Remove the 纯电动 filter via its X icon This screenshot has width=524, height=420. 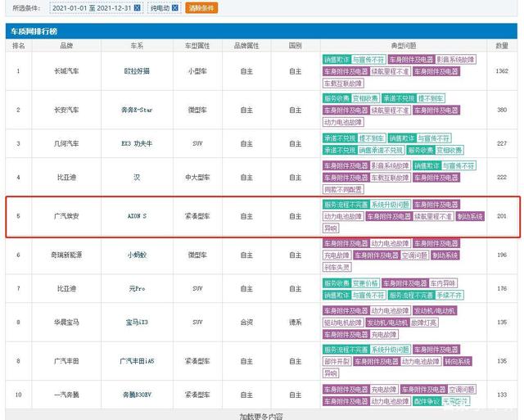174,7
